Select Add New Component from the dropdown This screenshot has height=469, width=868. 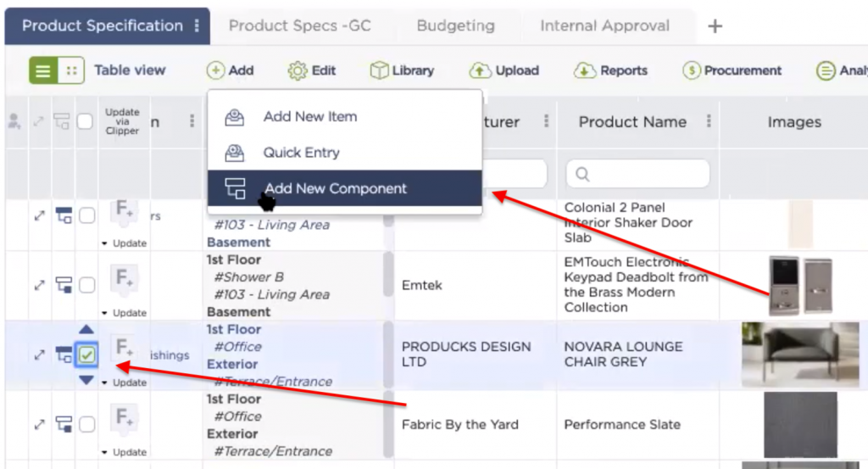point(335,189)
